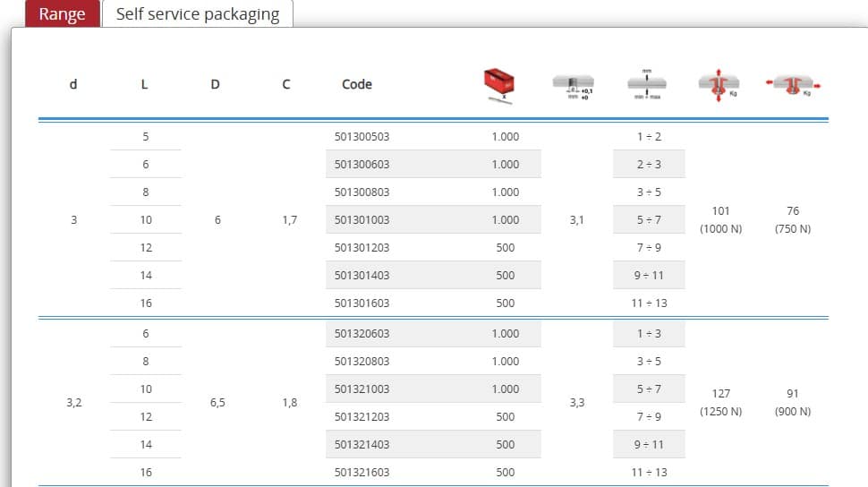
Task: Click the C column header
Action: point(285,84)
